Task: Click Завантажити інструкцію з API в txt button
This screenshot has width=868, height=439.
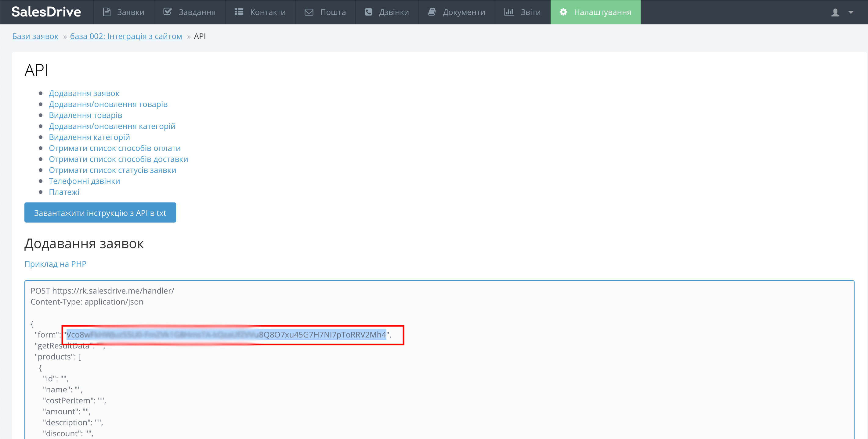Action: 100,212
